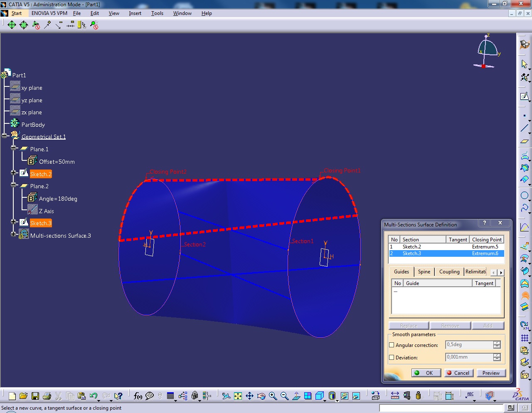Image resolution: width=532 pixels, height=413 pixels.
Task: Click the Deviation 0,001mm field
Action: (469, 357)
